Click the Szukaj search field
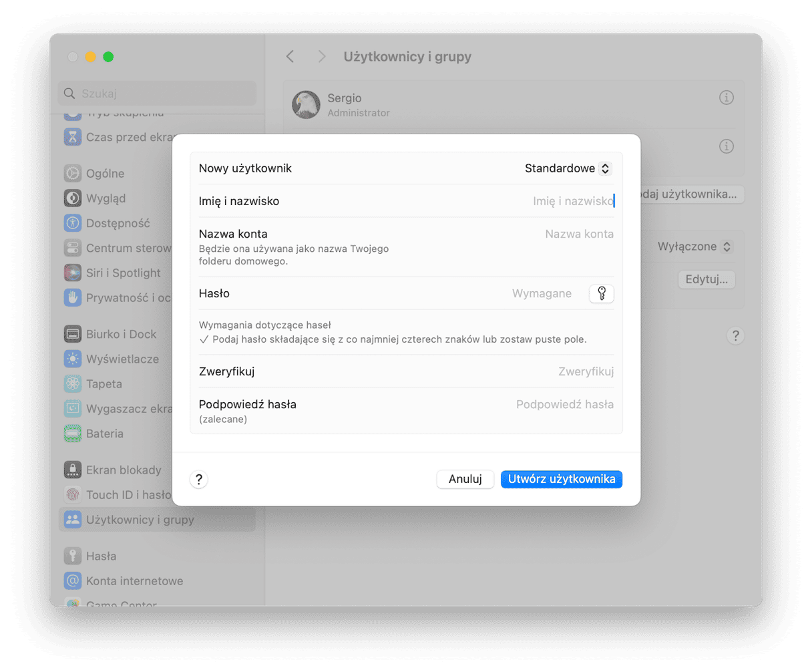 (x=158, y=94)
